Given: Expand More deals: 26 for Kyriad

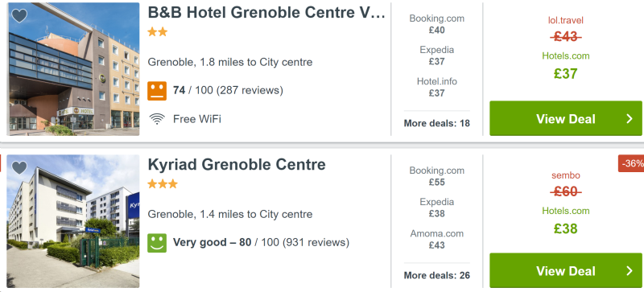Looking at the screenshot, I should [436, 275].
